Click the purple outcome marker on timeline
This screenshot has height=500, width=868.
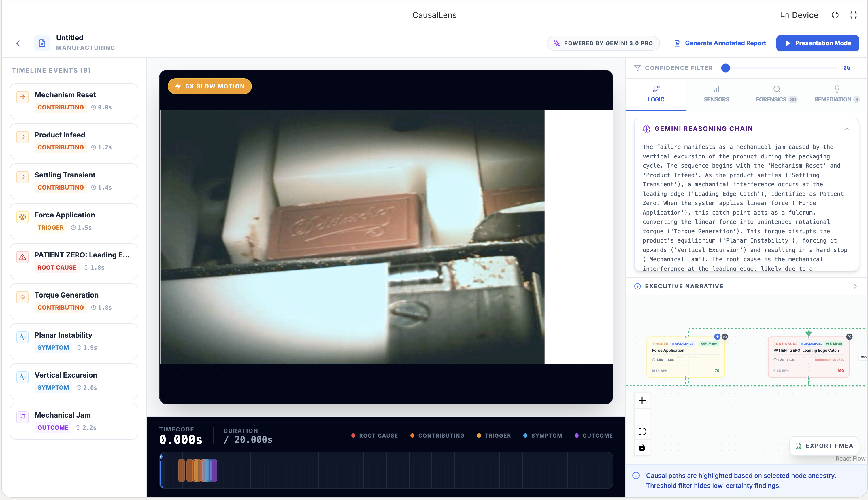point(214,470)
